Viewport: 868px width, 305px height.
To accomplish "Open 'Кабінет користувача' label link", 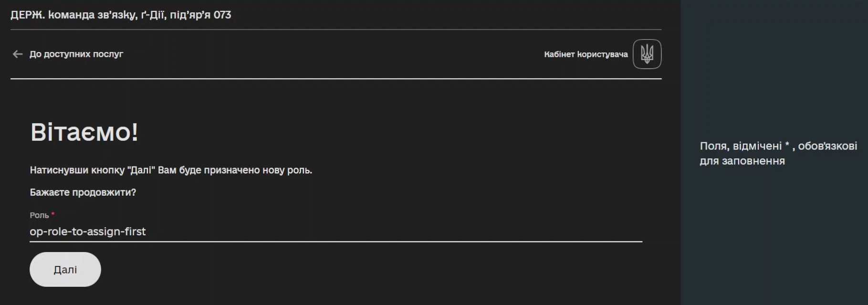I will click(x=586, y=54).
